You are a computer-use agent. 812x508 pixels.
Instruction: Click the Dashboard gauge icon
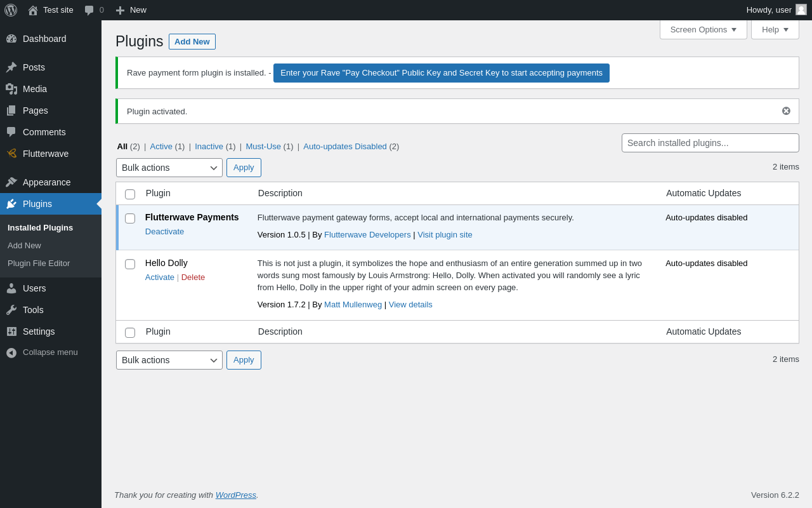(x=11, y=39)
